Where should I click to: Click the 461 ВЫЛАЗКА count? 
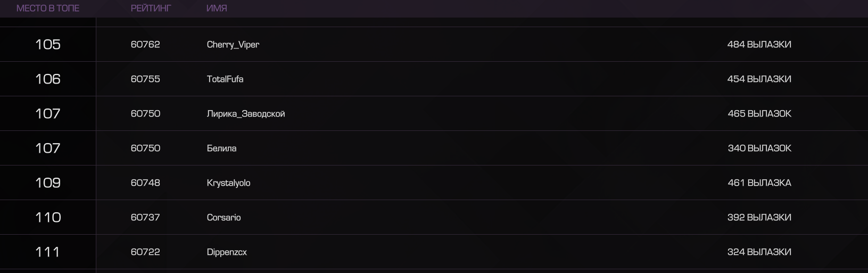pyautogui.click(x=759, y=183)
